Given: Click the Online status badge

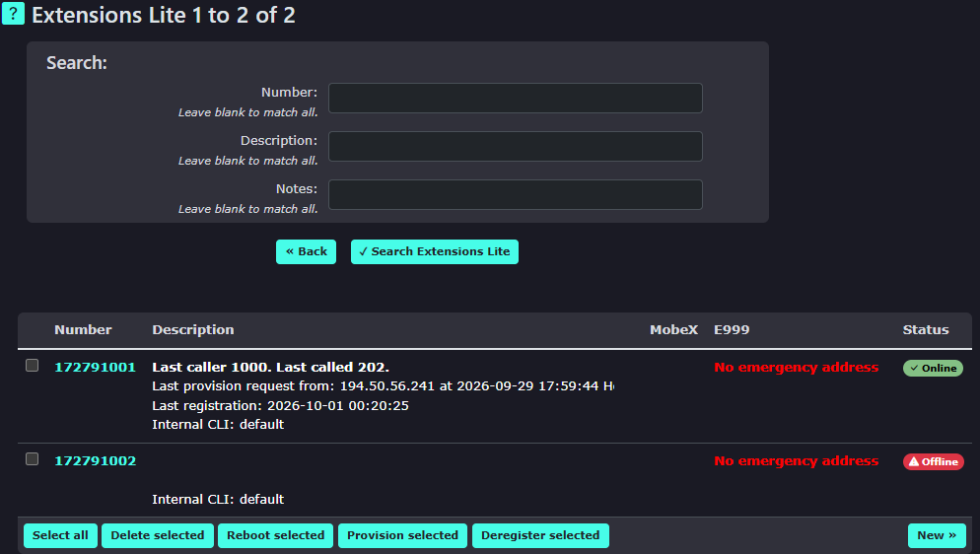Looking at the screenshot, I should (x=933, y=368).
